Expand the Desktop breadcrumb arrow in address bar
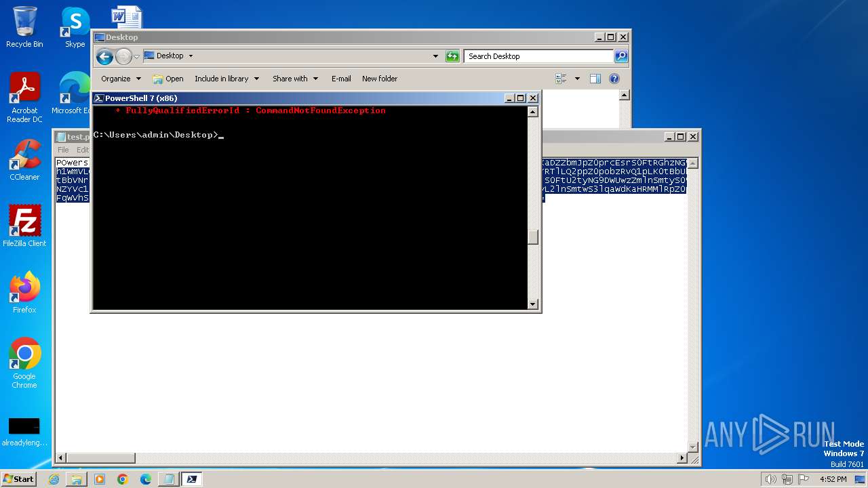868x488 pixels. click(x=191, y=56)
